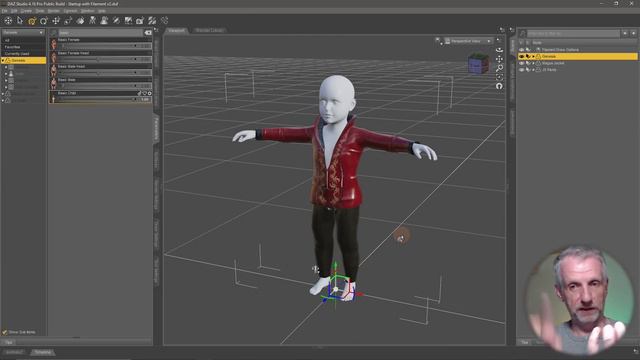This screenshot has height=360, width=640.
Task: Select the Wagon Jacket row in Scene
Action: [578, 63]
